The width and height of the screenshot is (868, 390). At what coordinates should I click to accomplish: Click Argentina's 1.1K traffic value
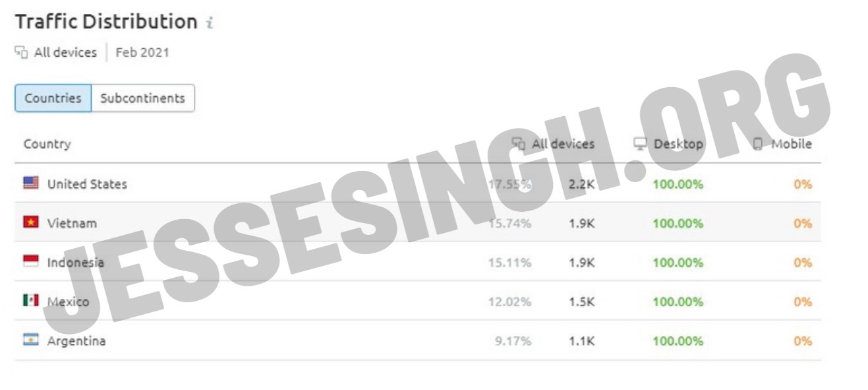coord(582,341)
